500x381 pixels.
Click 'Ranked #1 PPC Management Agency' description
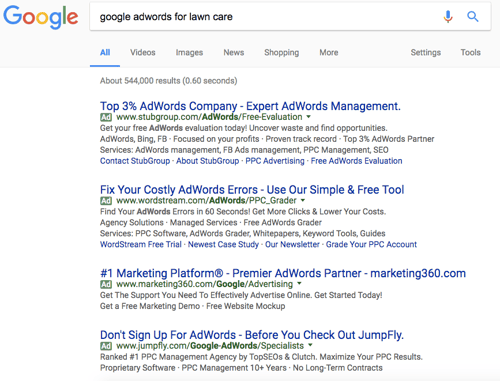pyautogui.click(x=261, y=357)
